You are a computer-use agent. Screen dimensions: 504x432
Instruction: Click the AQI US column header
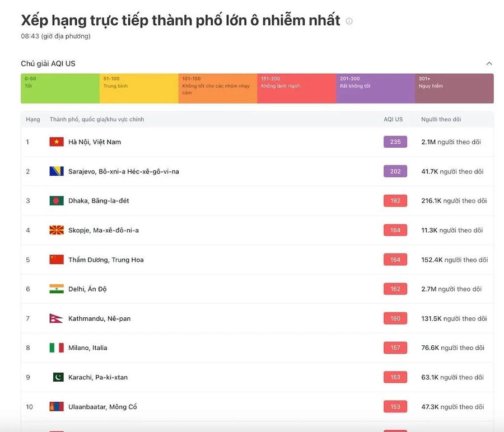[x=393, y=120]
